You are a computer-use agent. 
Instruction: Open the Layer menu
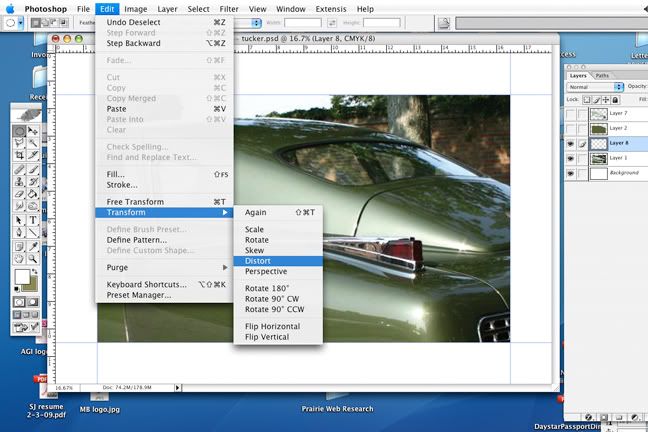(167, 9)
